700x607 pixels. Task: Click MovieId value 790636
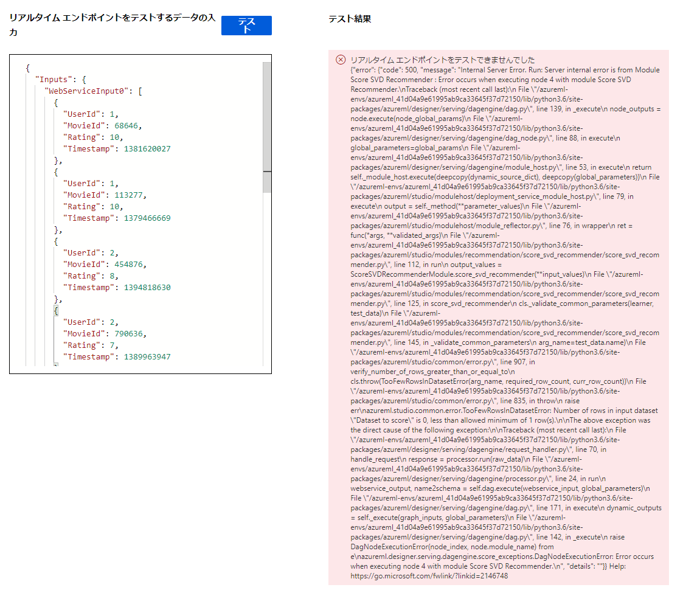click(x=128, y=334)
